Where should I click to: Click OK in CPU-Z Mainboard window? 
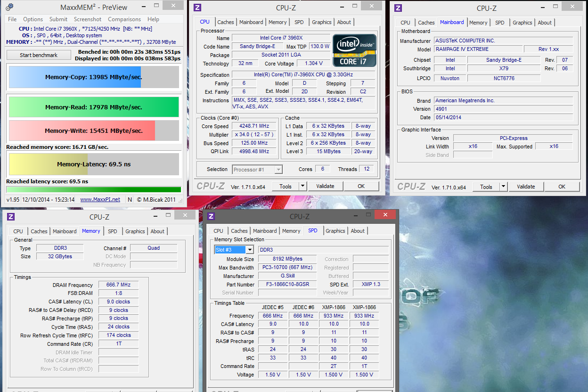[562, 187]
